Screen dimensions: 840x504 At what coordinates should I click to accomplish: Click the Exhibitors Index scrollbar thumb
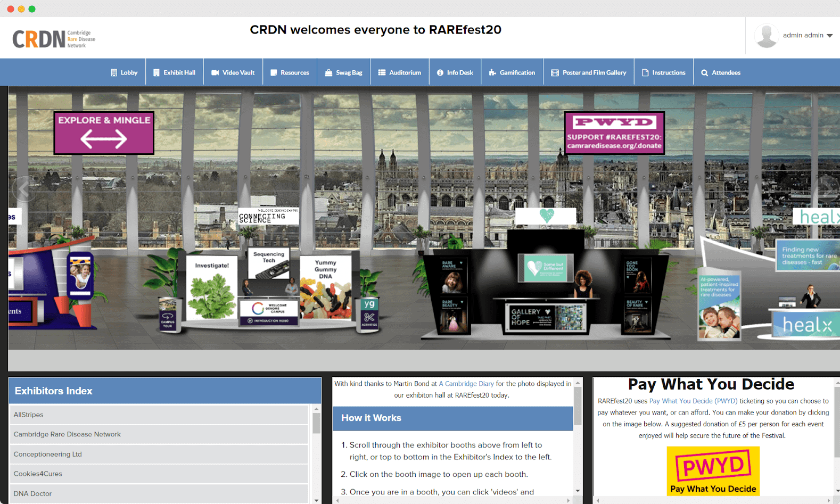coord(317,423)
